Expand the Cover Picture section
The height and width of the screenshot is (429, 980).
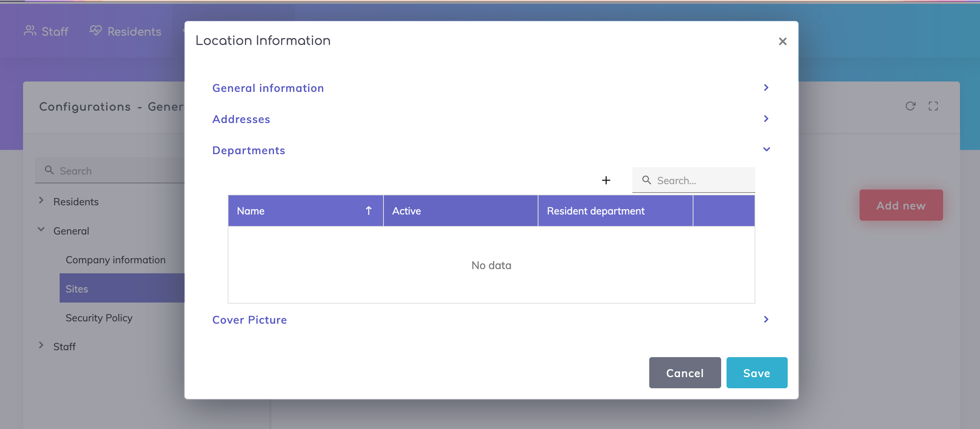[766, 319]
